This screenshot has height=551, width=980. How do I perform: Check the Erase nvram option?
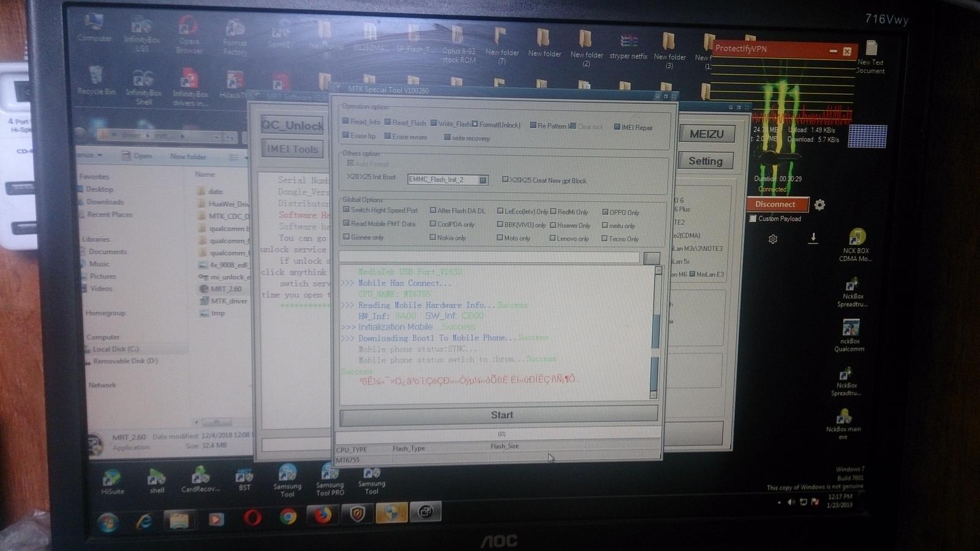[388, 136]
